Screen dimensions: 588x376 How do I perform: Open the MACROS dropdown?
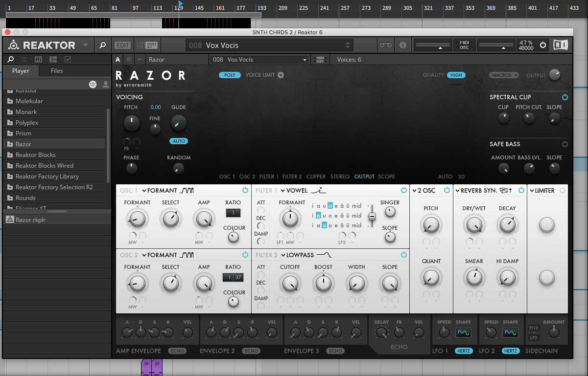click(x=504, y=75)
